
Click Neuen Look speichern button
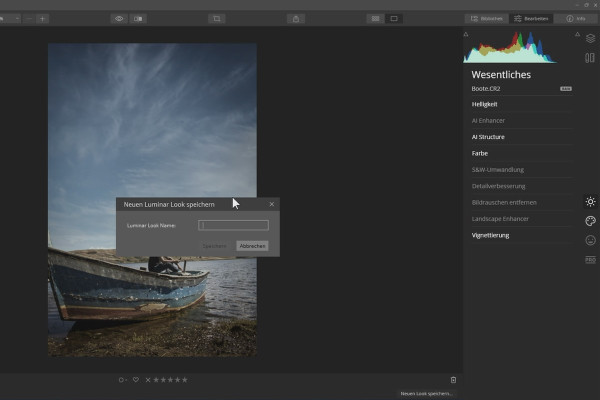tap(426, 393)
